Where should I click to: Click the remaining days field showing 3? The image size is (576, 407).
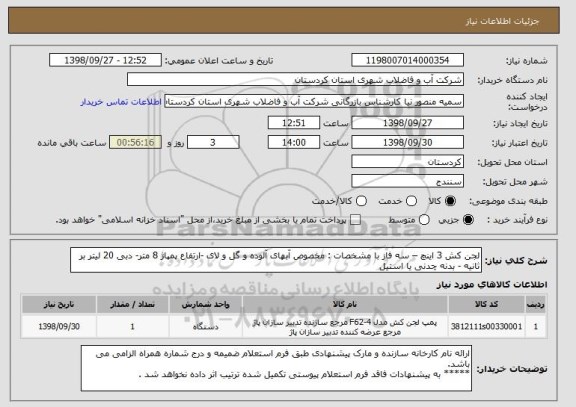click(x=213, y=142)
